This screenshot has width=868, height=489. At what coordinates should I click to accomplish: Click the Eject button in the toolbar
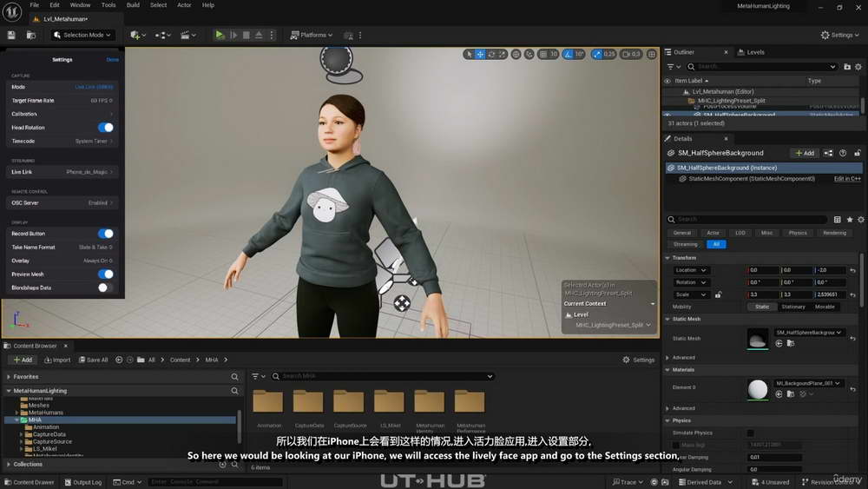tap(259, 35)
